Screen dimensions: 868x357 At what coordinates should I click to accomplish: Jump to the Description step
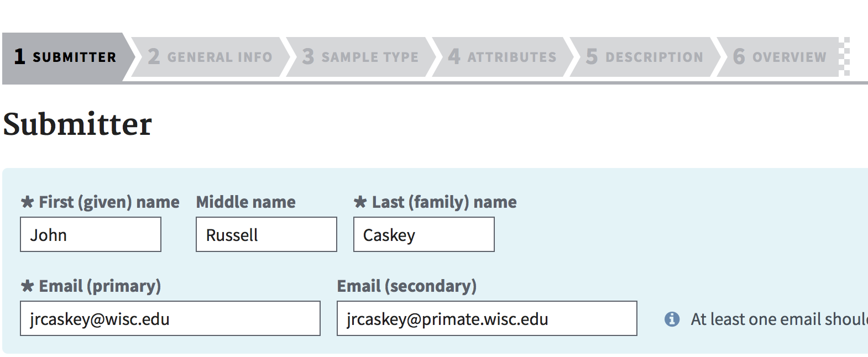coord(644,57)
